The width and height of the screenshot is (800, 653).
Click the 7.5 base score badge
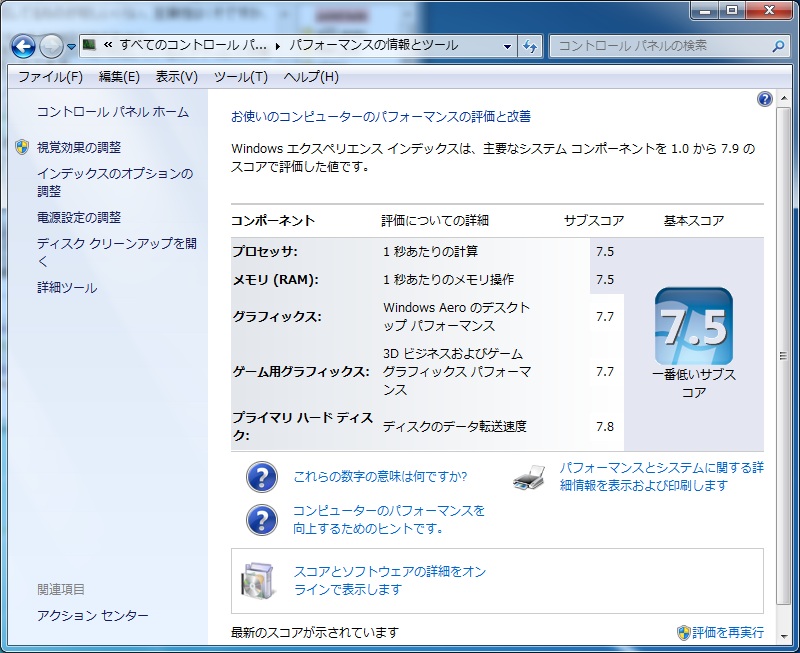(x=693, y=327)
